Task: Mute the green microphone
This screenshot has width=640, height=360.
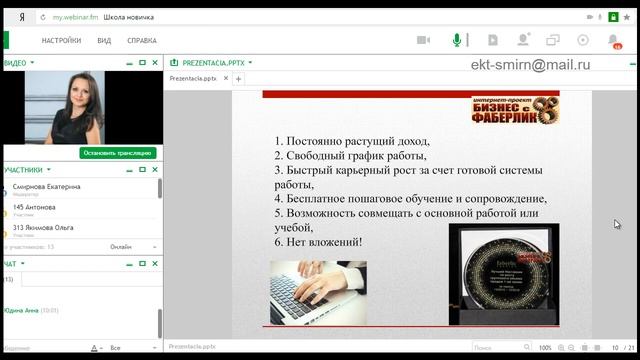Action: coord(457,40)
